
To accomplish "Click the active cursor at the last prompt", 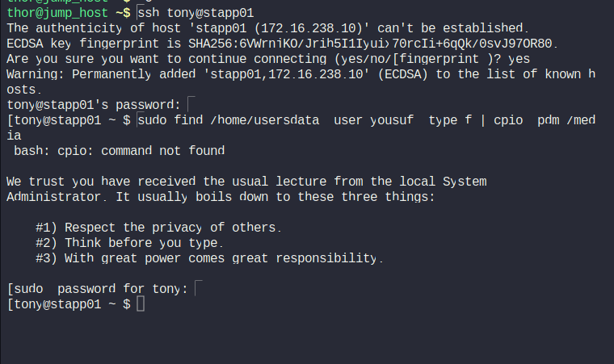I will coord(141,304).
